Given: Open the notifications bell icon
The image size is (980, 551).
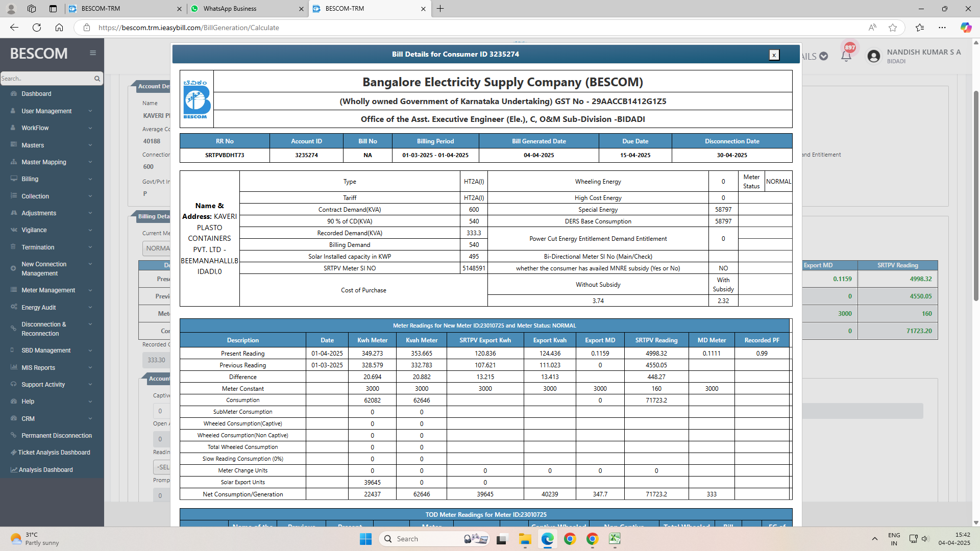Looking at the screenshot, I should pyautogui.click(x=846, y=56).
